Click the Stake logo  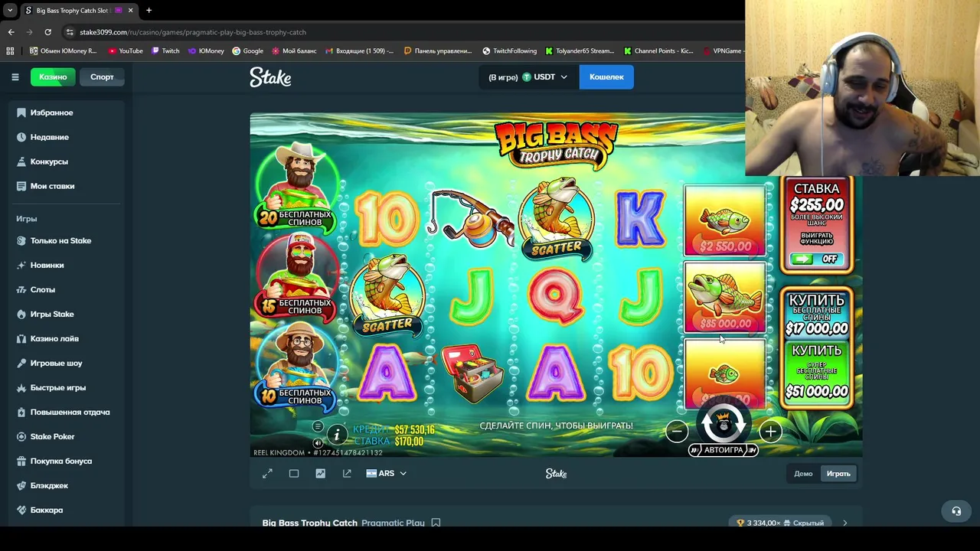(x=270, y=77)
